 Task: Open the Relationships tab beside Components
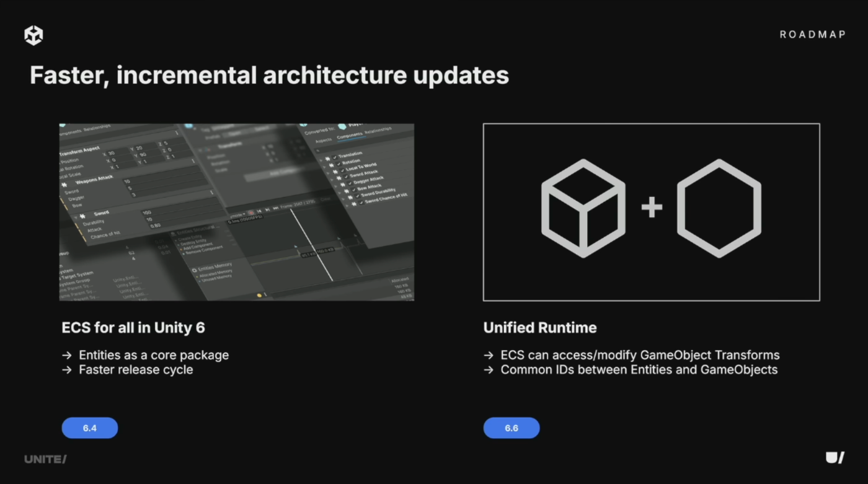(378, 131)
